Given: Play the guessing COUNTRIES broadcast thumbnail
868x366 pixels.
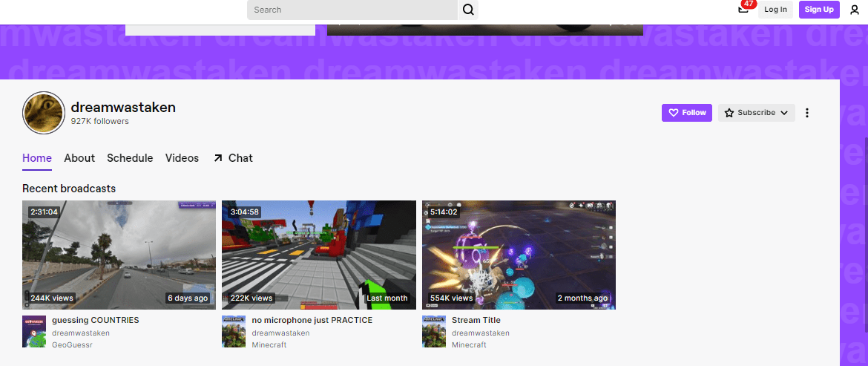Looking at the screenshot, I should 119,255.
